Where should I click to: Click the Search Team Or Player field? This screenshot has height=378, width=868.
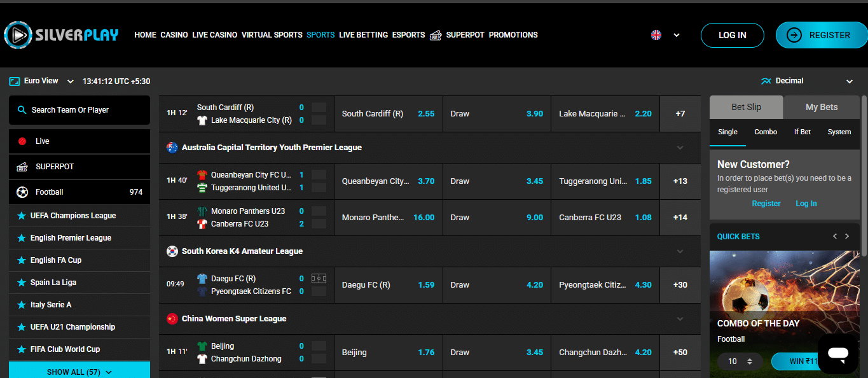click(79, 110)
